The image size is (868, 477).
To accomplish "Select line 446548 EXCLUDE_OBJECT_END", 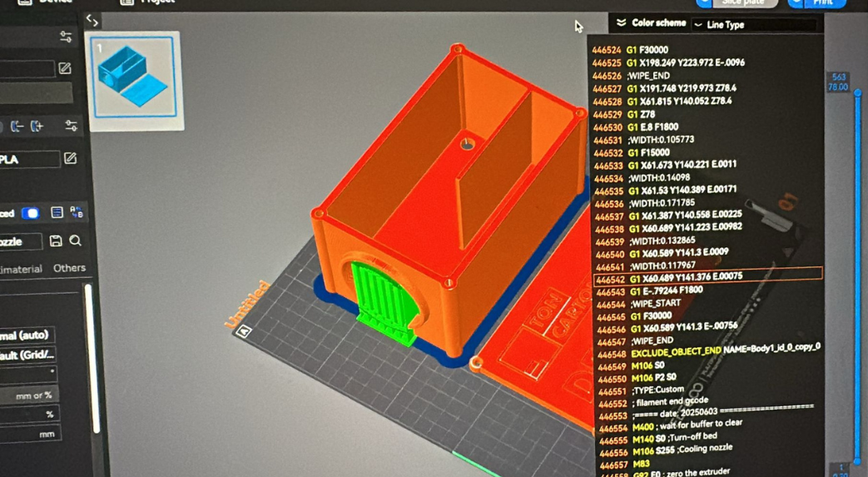I will coord(709,350).
